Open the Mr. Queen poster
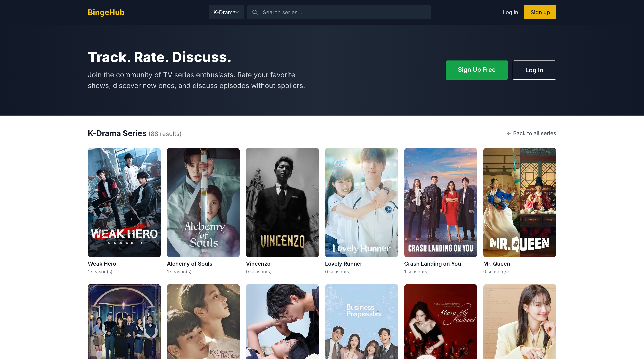Screen dimensions: 644x359 pos(520,202)
